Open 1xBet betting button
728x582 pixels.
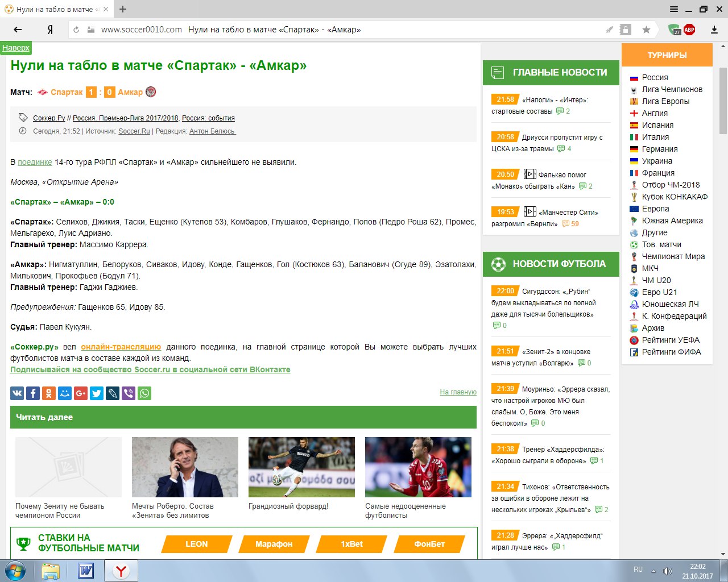coord(352,544)
